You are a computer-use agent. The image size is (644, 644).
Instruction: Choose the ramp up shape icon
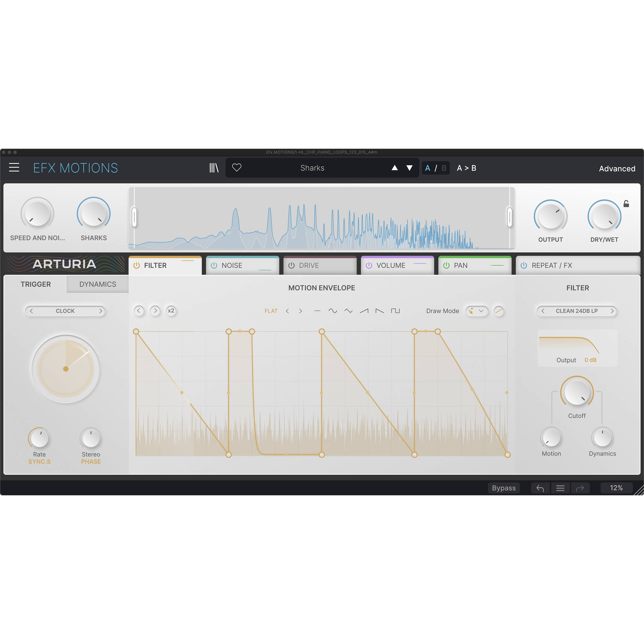364,311
